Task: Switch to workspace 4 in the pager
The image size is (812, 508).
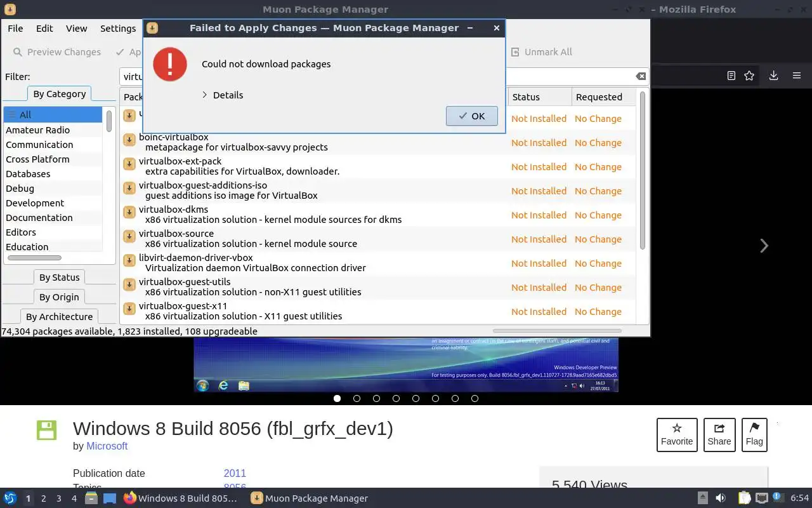Action: click(x=74, y=498)
